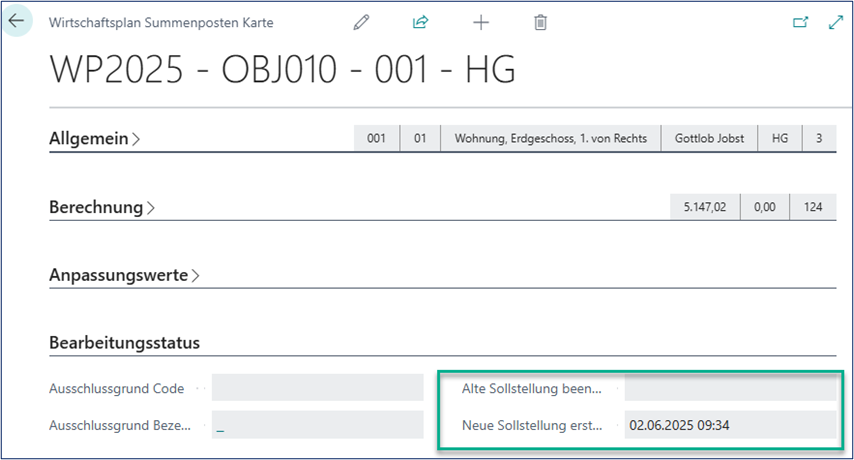Screen dimensions: 854x460
Task: Expand the Allgemein section
Action: coord(94,139)
